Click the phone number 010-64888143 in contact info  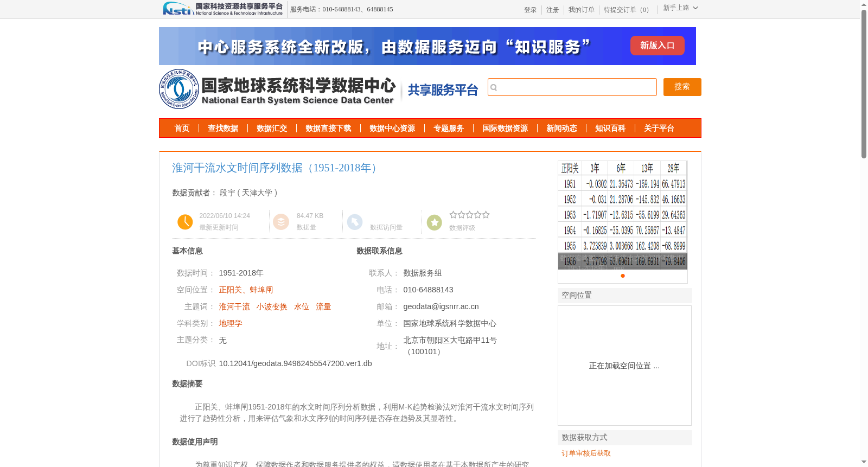click(x=428, y=290)
